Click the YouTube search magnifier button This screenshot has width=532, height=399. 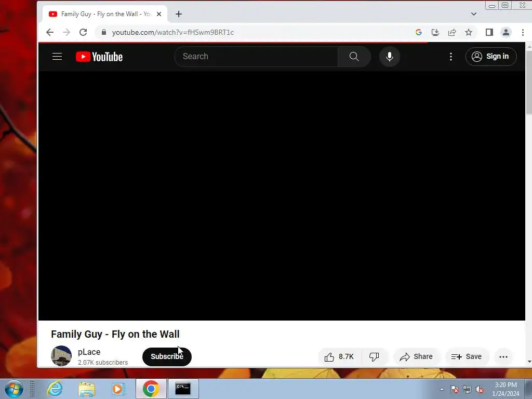tap(354, 56)
